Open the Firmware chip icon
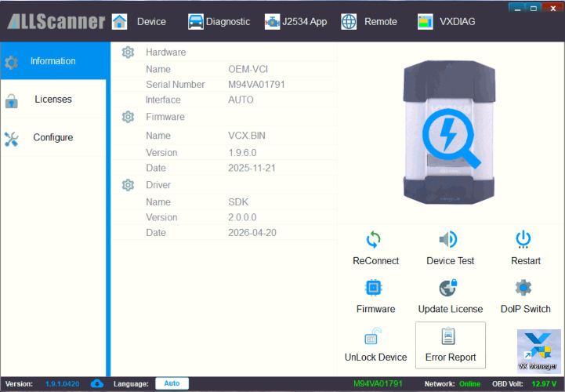Viewport: 565px width, 392px height. [373, 288]
